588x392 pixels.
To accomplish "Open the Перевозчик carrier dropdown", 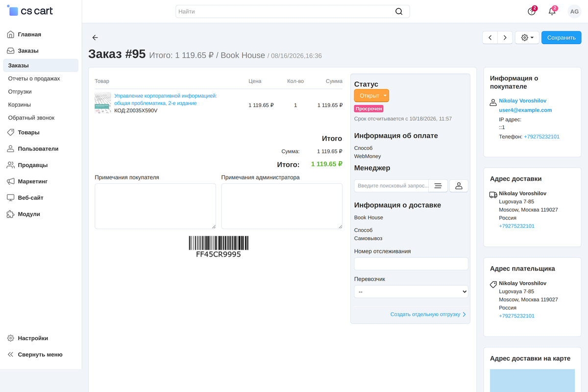I will (411, 292).
